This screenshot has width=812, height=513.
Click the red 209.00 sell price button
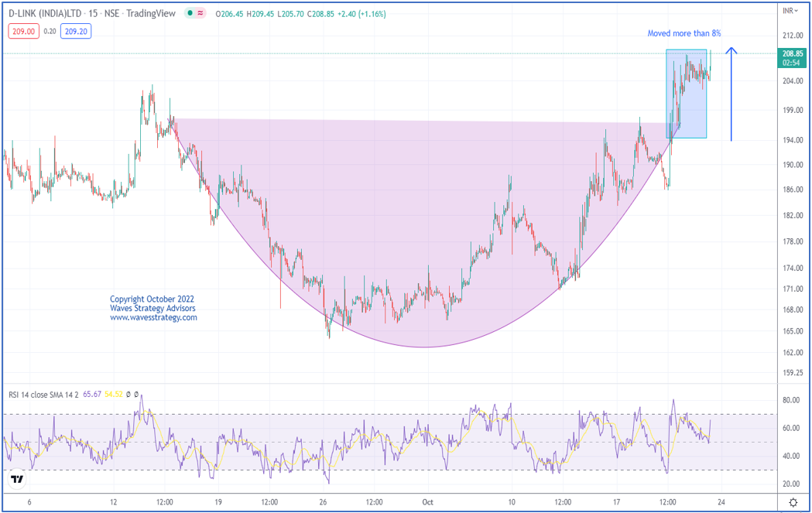coord(24,32)
